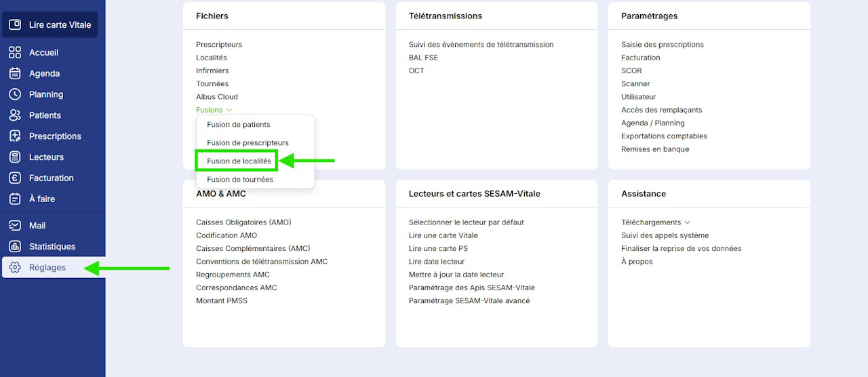Open Agenda / Planning settings link
The height and width of the screenshot is (377, 868).
(653, 123)
